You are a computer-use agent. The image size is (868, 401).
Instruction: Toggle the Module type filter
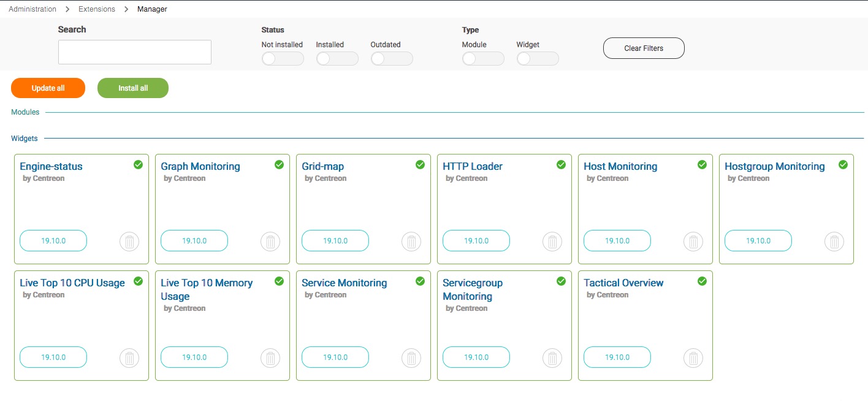click(482, 59)
